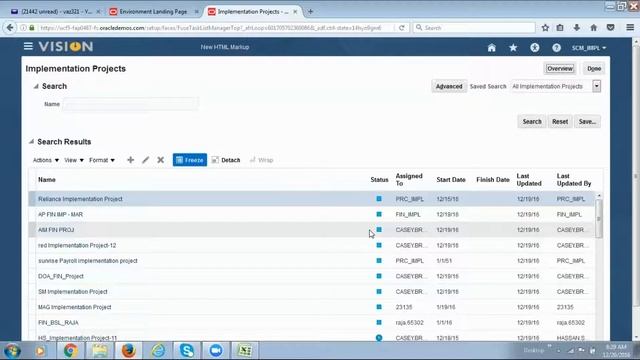Click the add (plus) project icon
Viewport: 640px width, 360px height.
point(131,160)
